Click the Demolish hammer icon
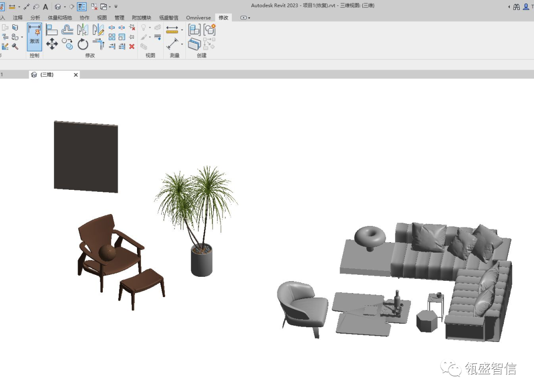 click(x=15, y=46)
